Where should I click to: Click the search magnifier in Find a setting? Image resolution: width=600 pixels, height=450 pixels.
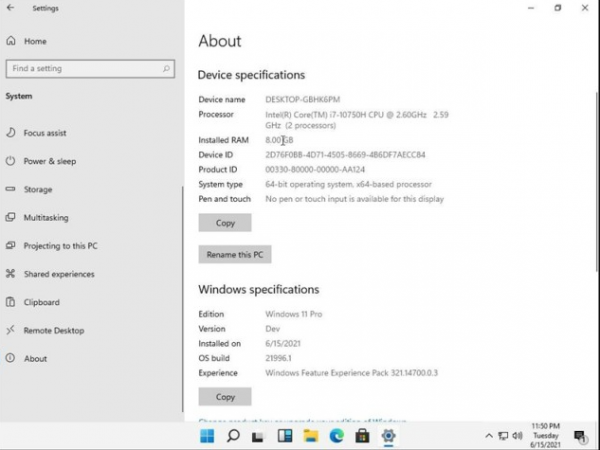coord(166,68)
